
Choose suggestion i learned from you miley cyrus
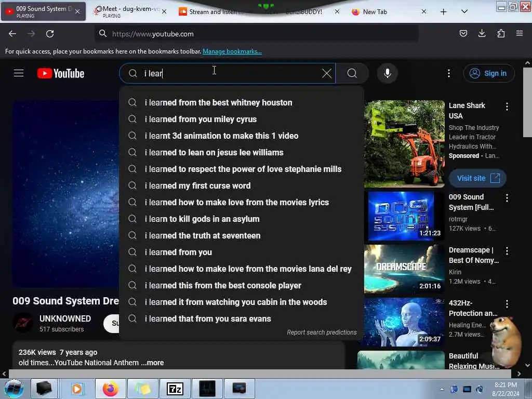point(242,119)
